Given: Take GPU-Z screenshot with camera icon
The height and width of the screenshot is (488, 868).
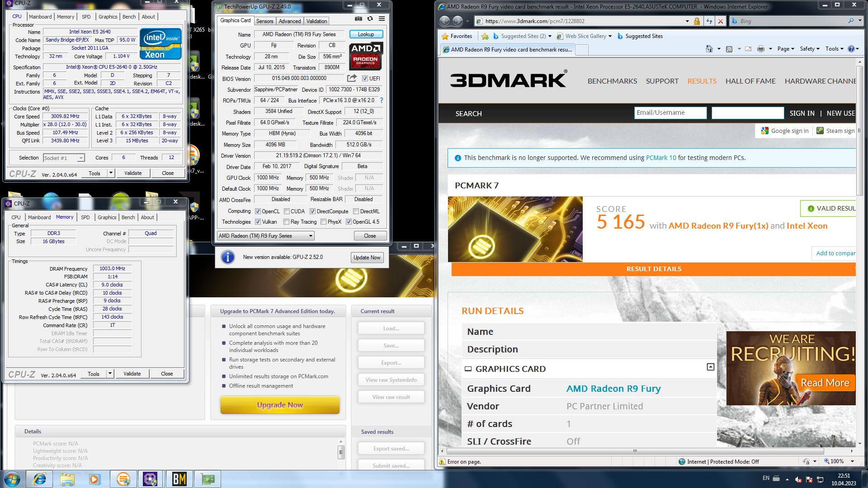Looking at the screenshot, I should tap(358, 19).
